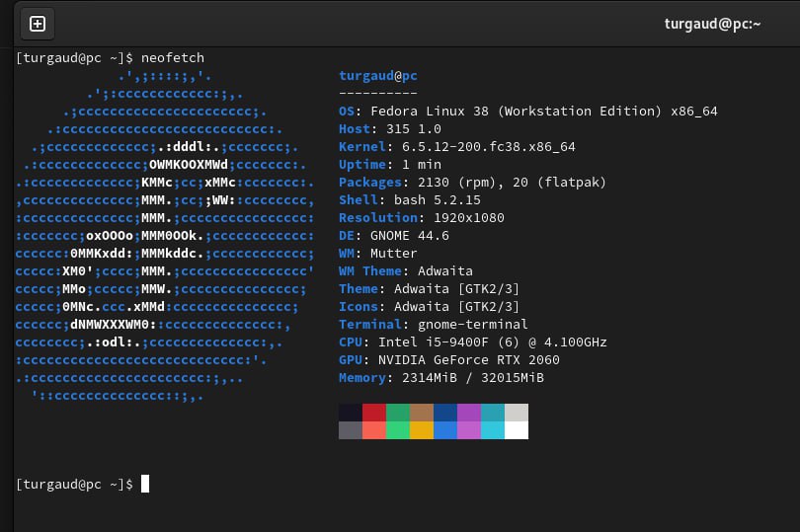The width and height of the screenshot is (800, 532).
Task: Click the dark red color block in top row
Action: point(374,413)
